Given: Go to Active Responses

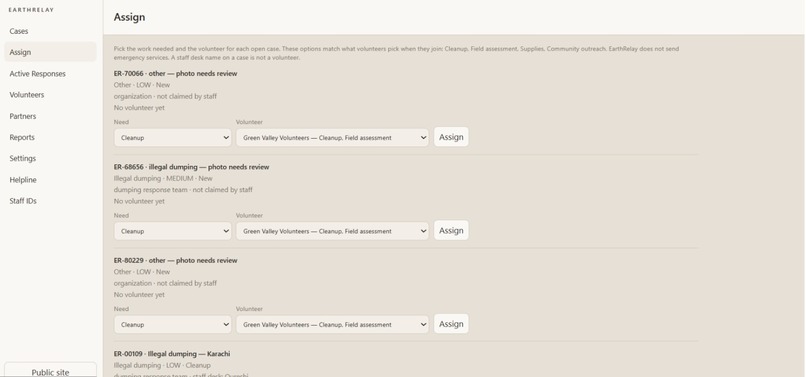Looking at the screenshot, I should pos(50,74).
